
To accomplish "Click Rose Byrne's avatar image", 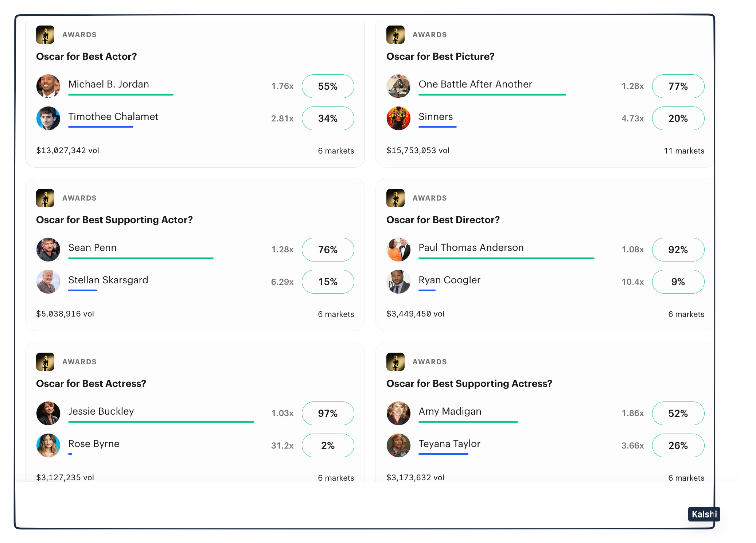I will pyautogui.click(x=48, y=445).
